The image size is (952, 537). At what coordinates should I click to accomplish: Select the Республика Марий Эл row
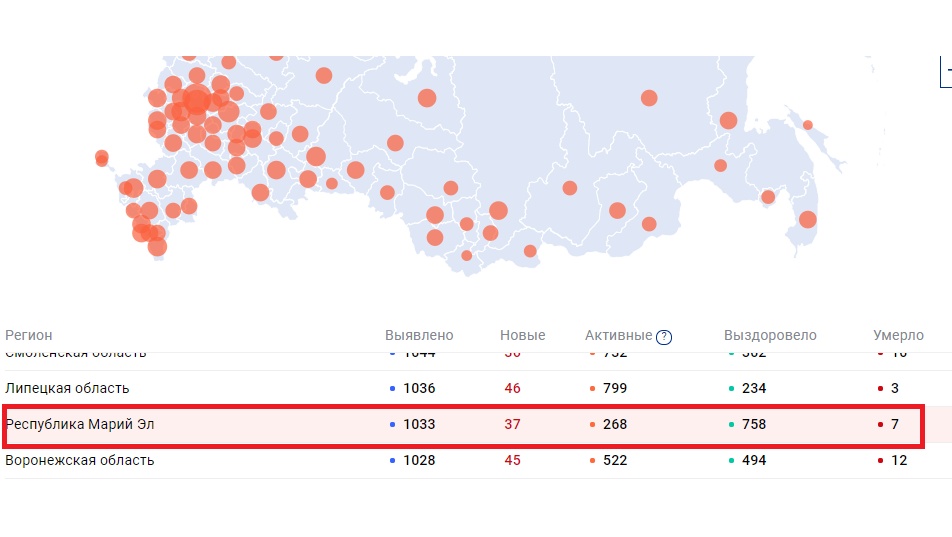point(80,425)
